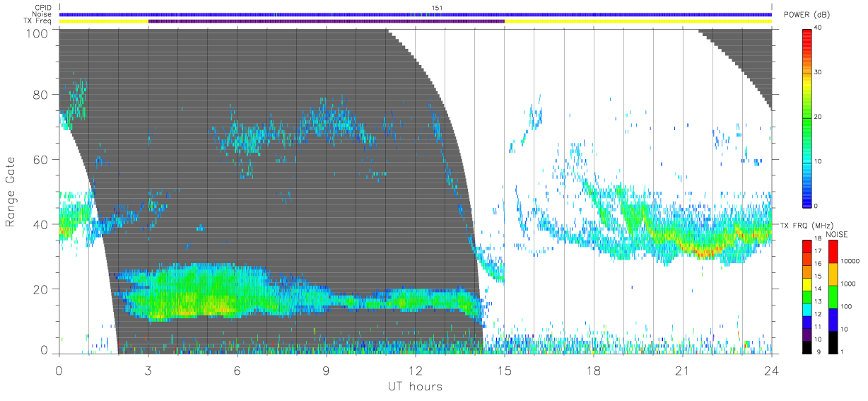
Task: Click the x-axis tick label 18
Action: tap(594, 370)
